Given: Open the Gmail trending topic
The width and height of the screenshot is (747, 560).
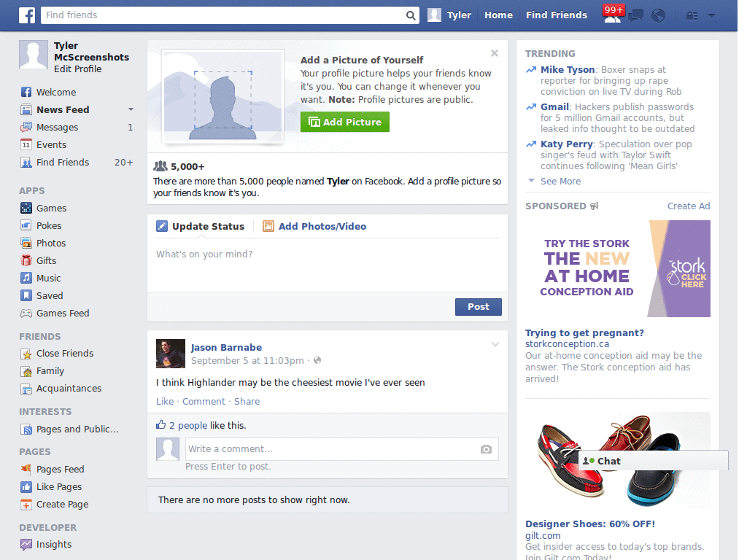Looking at the screenshot, I should 554,106.
